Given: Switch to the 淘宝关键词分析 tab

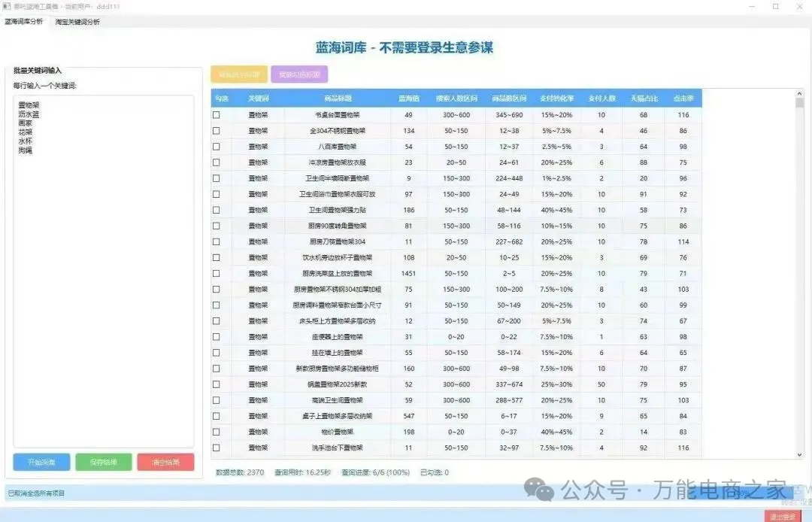Looking at the screenshot, I should 77,22.
